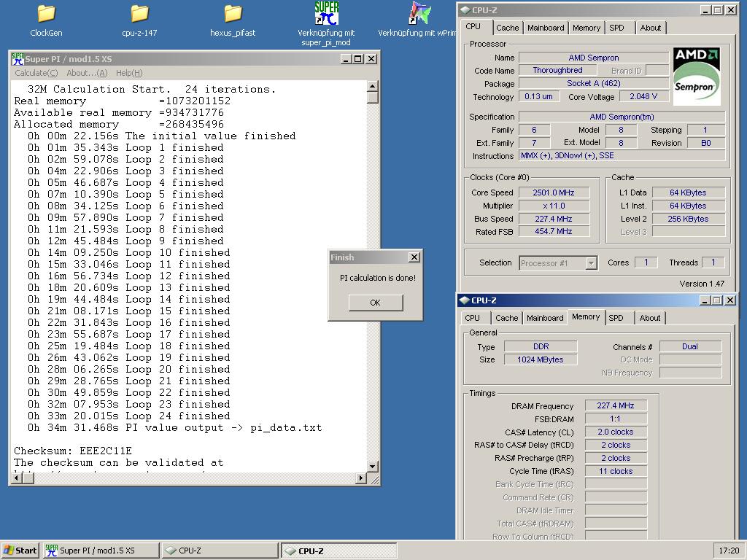Open the About menu in Super PI
The image size is (747, 560).
(88, 73)
